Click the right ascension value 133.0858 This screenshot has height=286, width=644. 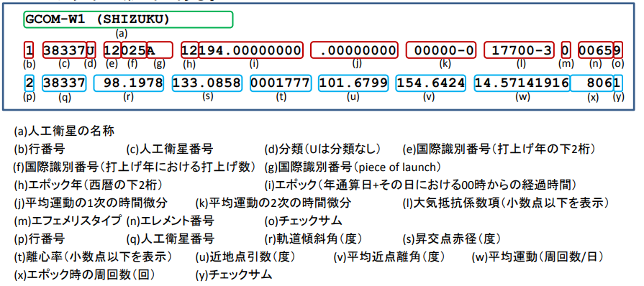pos(207,83)
